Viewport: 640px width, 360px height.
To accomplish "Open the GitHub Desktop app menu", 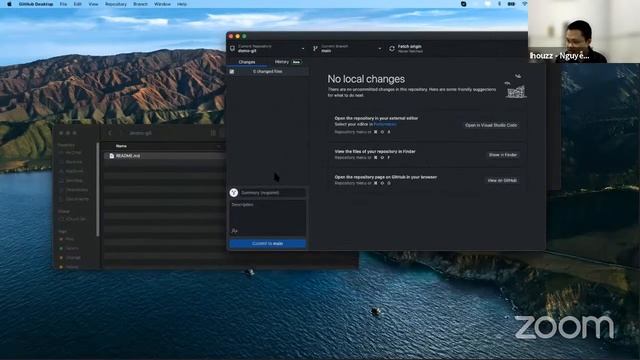I will pos(36,4).
